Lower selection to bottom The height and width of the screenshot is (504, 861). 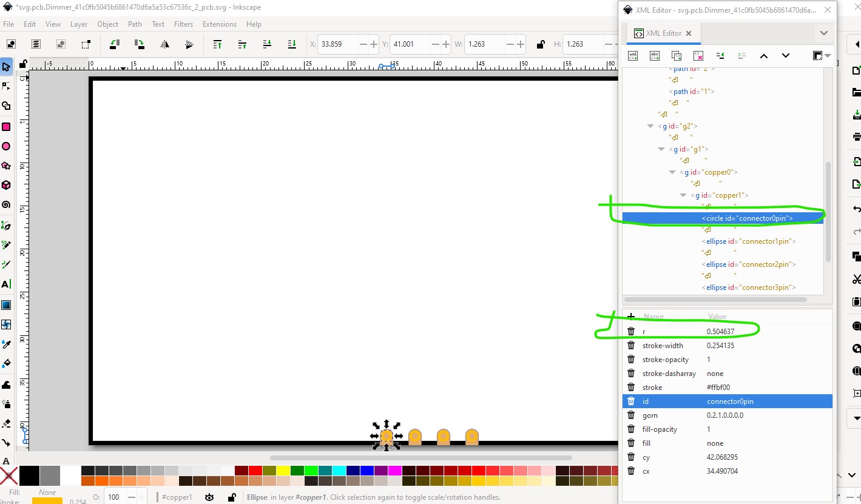pos(292,44)
